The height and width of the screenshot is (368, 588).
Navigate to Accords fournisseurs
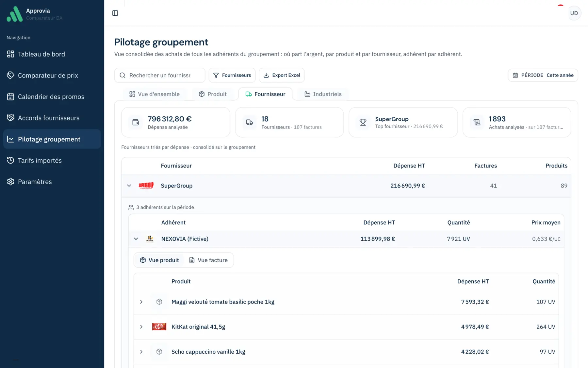52,118
